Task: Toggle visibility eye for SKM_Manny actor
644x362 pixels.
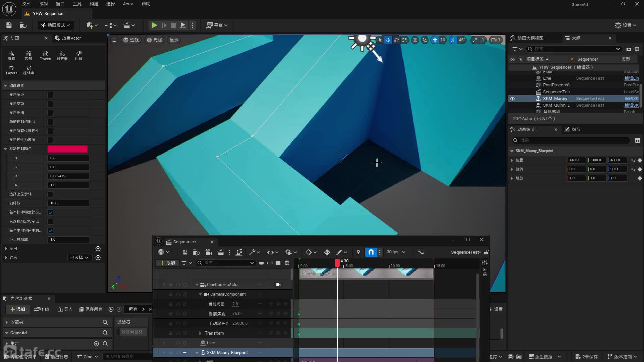Action: (x=512, y=99)
